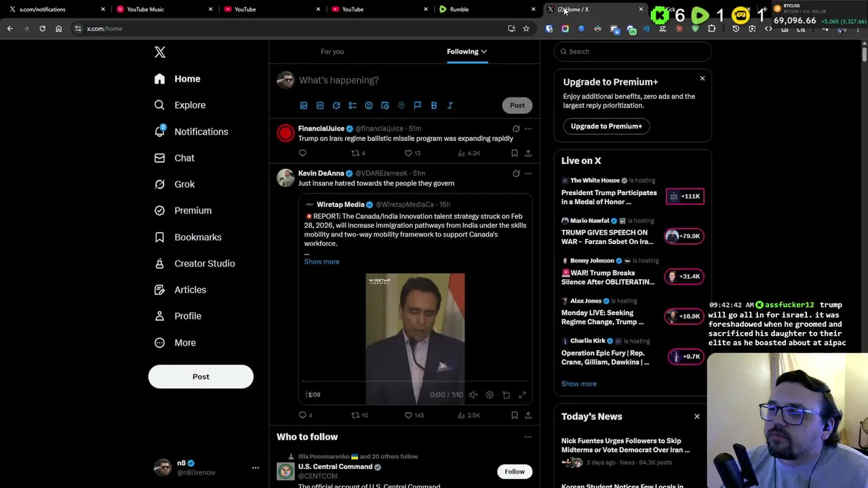Screen dimensions: 868x488
Task: Expand the More menu in the sidebar
Action: [175, 343]
